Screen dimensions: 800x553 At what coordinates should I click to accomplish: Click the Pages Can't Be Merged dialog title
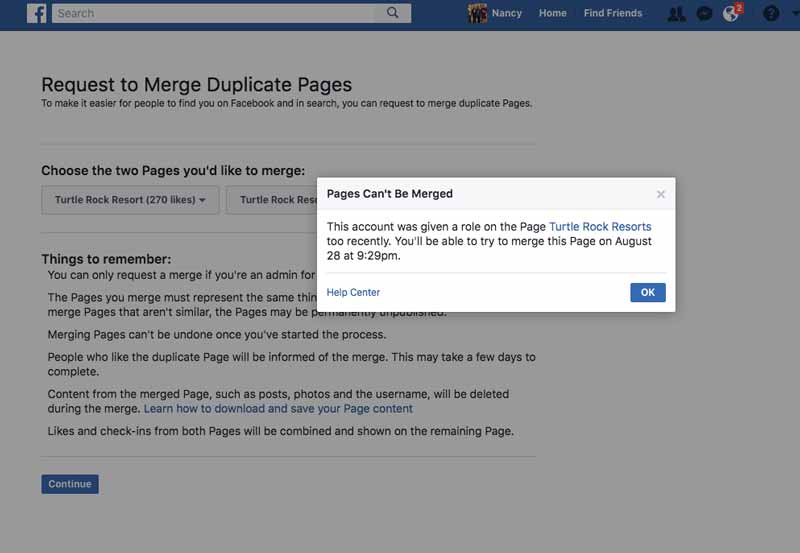[390, 194]
